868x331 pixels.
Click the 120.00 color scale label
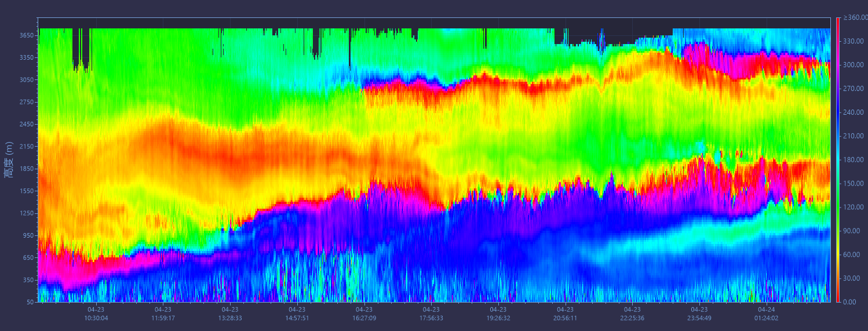(x=852, y=207)
